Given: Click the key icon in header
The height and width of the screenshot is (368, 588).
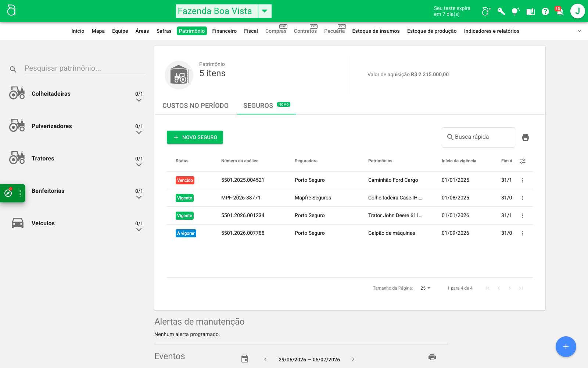Looking at the screenshot, I should click(501, 11).
